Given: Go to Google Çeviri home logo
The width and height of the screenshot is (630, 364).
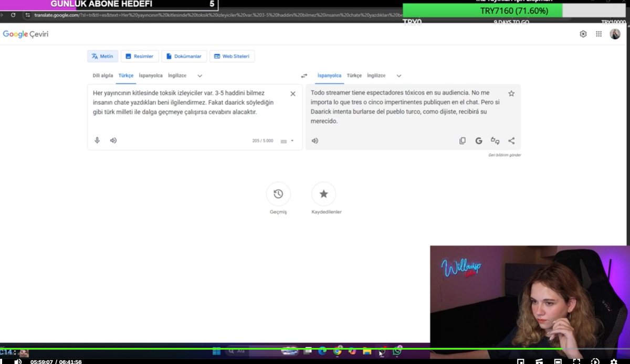Looking at the screenshot, I should (26, 34).
